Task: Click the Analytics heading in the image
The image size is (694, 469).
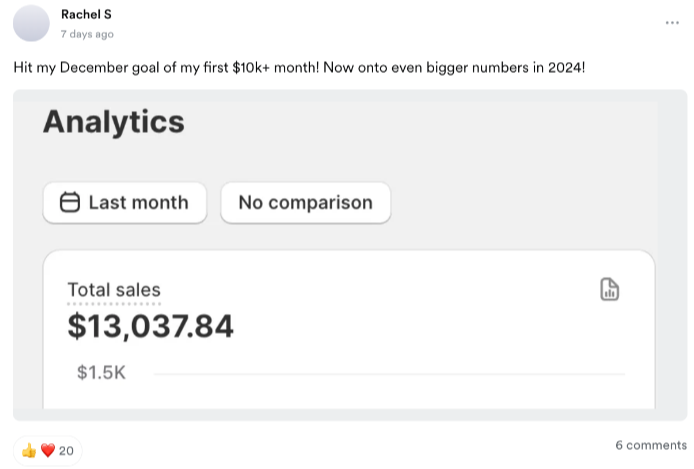Action: [x=114, y=122]
